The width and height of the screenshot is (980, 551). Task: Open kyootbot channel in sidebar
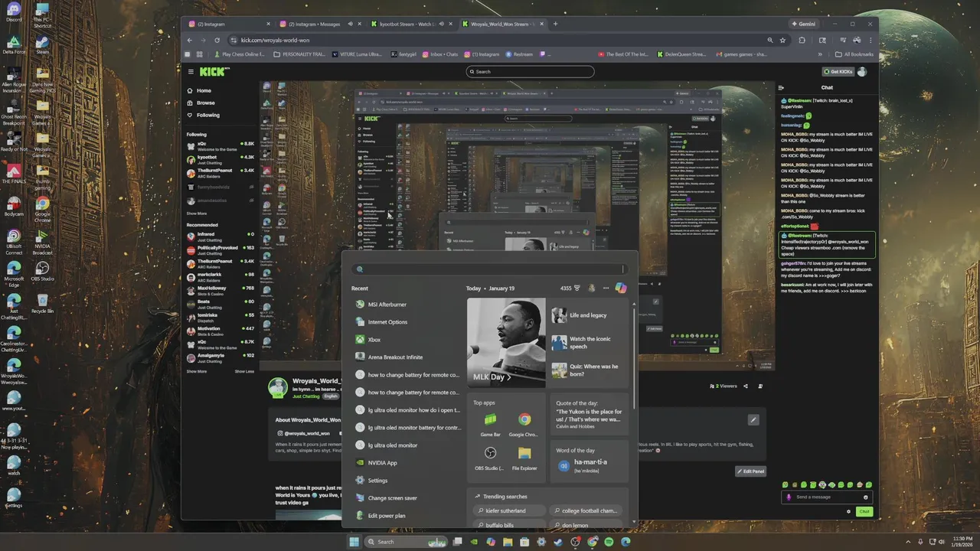pyautogui.click(x=220, y=159)
